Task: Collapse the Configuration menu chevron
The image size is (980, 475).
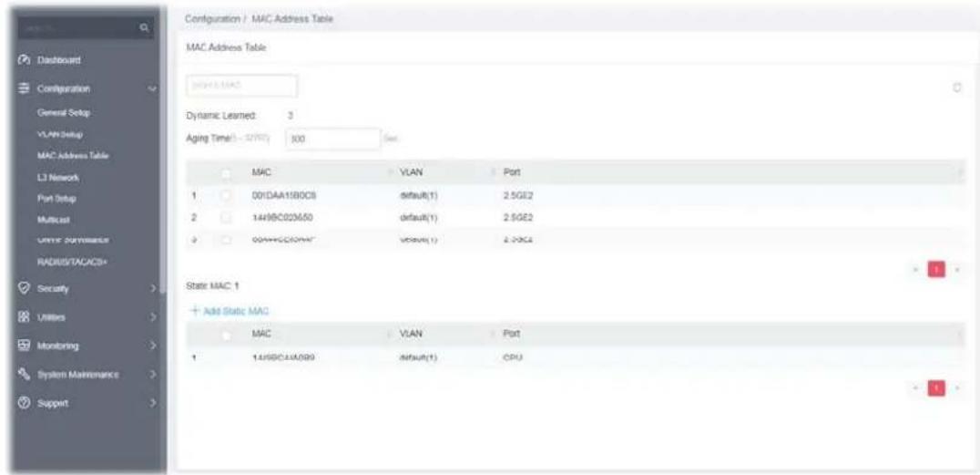Action: point(153,89)
